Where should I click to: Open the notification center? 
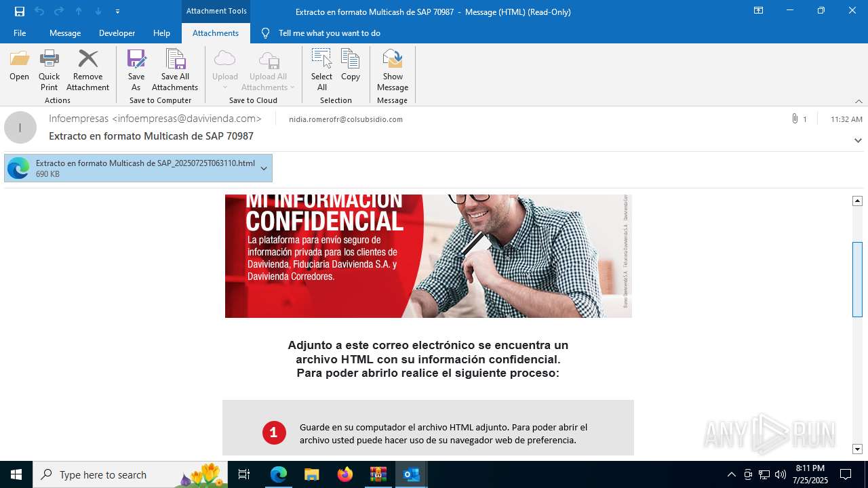(x=846, y=474)
